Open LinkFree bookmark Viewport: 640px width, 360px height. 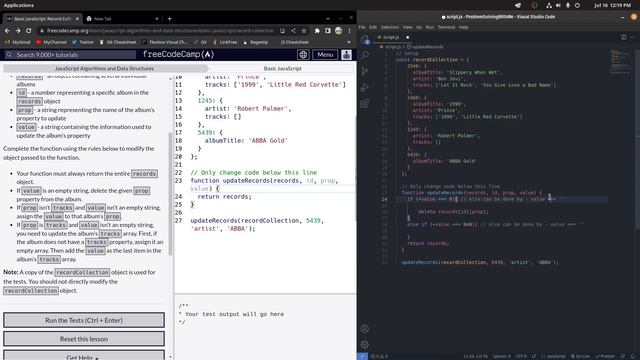coord(225,42)
